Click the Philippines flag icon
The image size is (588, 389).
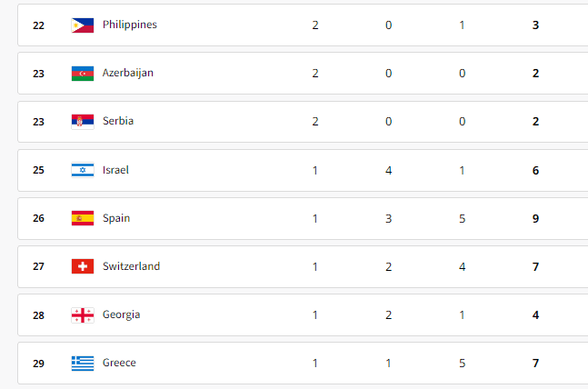tap(83, 25)
